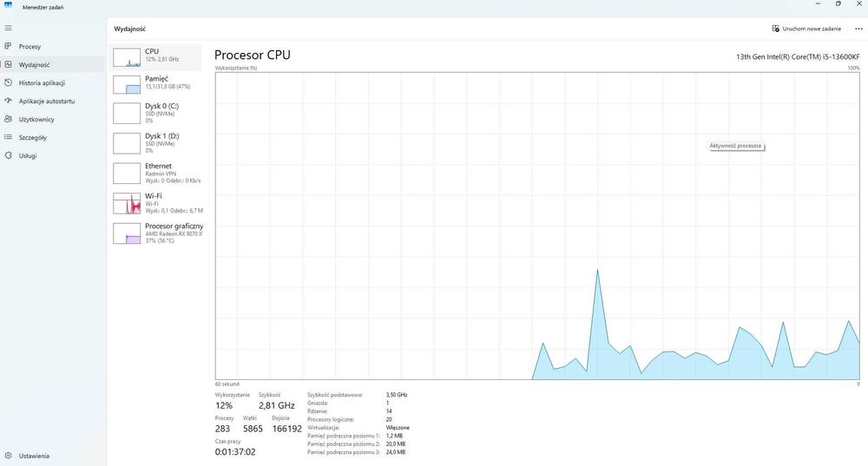Click the Szczegóły list icon
Viewport: 868px width, 466px height.
(9, 137)
